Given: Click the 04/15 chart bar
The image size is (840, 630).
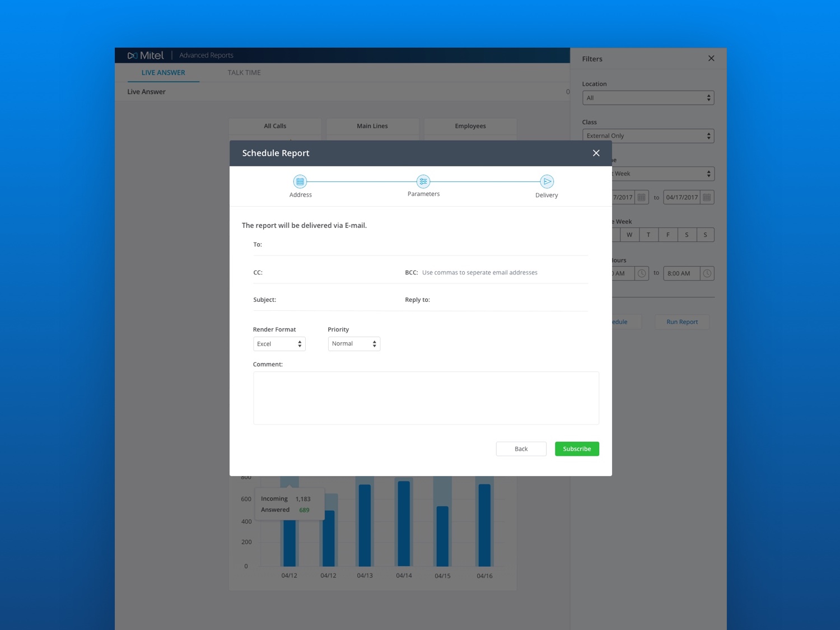Looking at the screenshot, I should (x=442, y=536).
